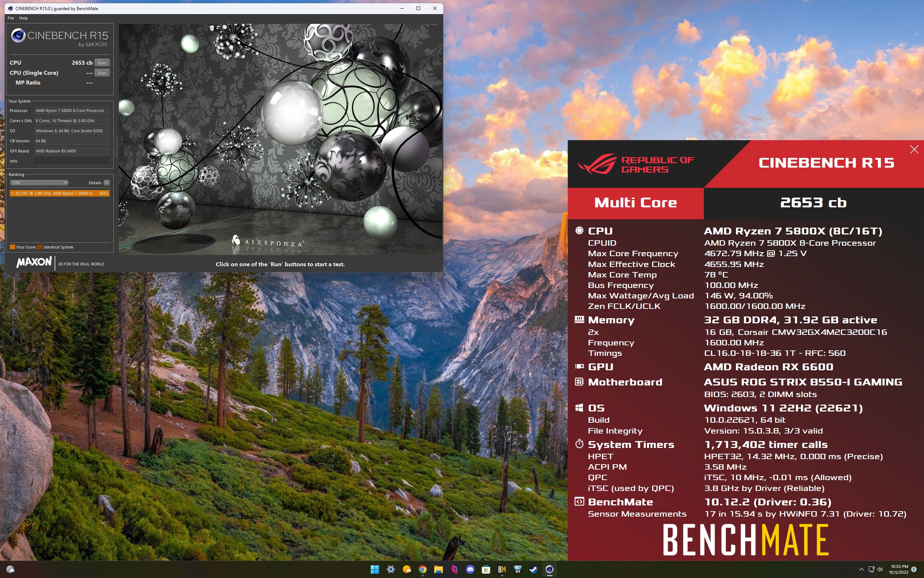Open the Weather app on taskbar

[x=407, y=570]
